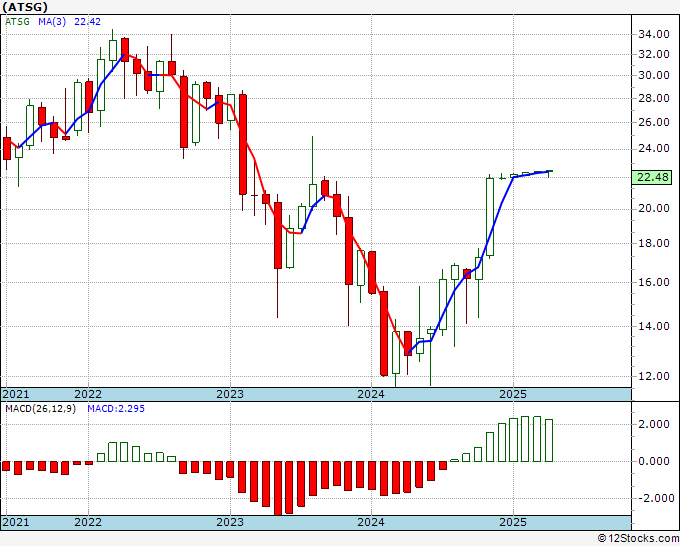This screenshot has height=546, width=680.
Task: Click the 2.000 MACD axis label
Action: (x=654, y=424)
